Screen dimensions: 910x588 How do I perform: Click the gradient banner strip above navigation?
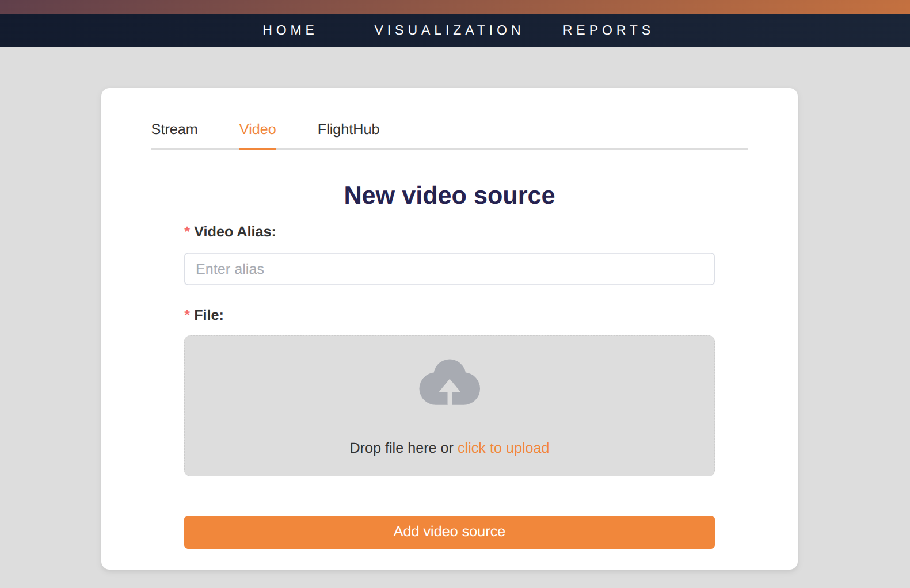point(455,6)
